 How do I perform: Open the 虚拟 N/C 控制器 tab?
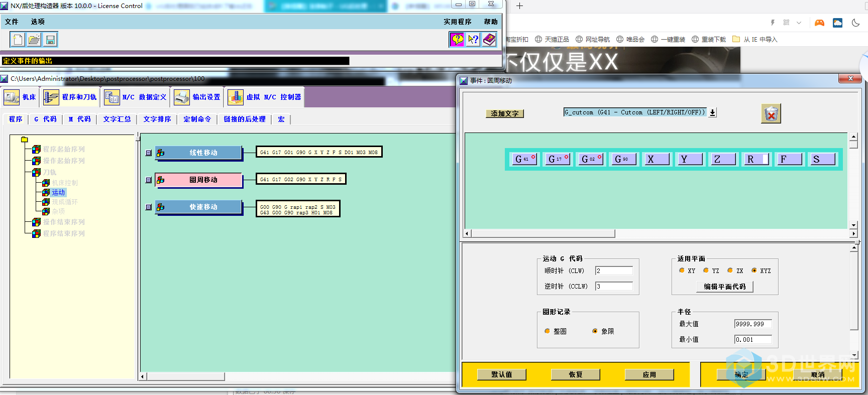(265, 97)
